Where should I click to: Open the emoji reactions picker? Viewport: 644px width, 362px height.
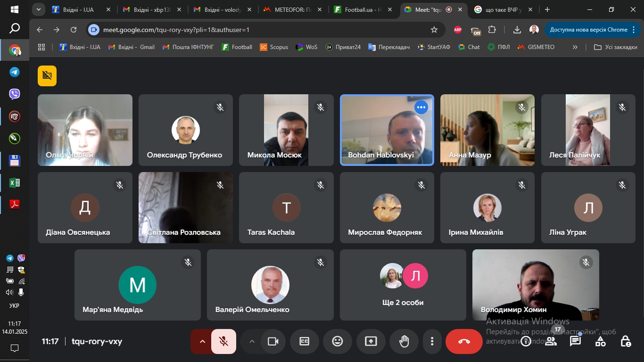338,341
